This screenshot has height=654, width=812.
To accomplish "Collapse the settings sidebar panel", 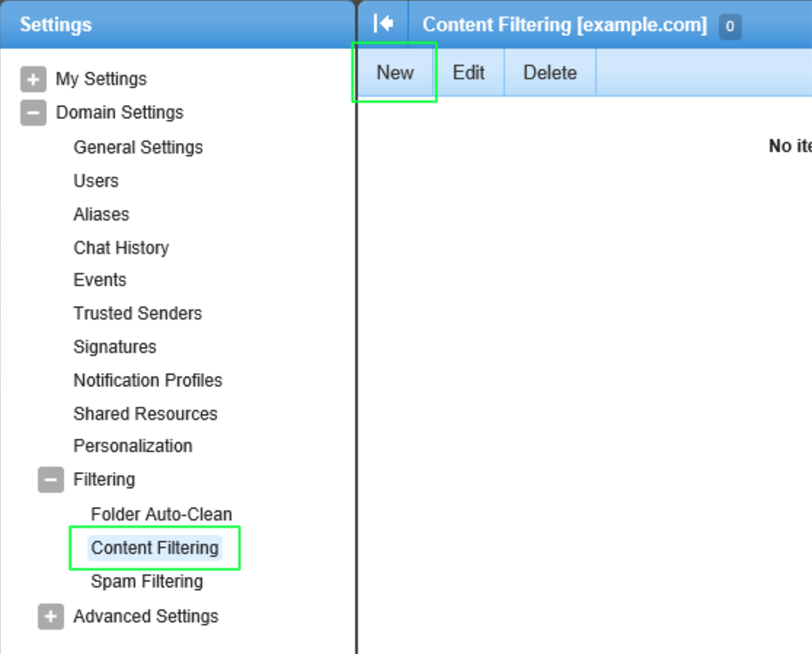I will [x=383, y=22].
